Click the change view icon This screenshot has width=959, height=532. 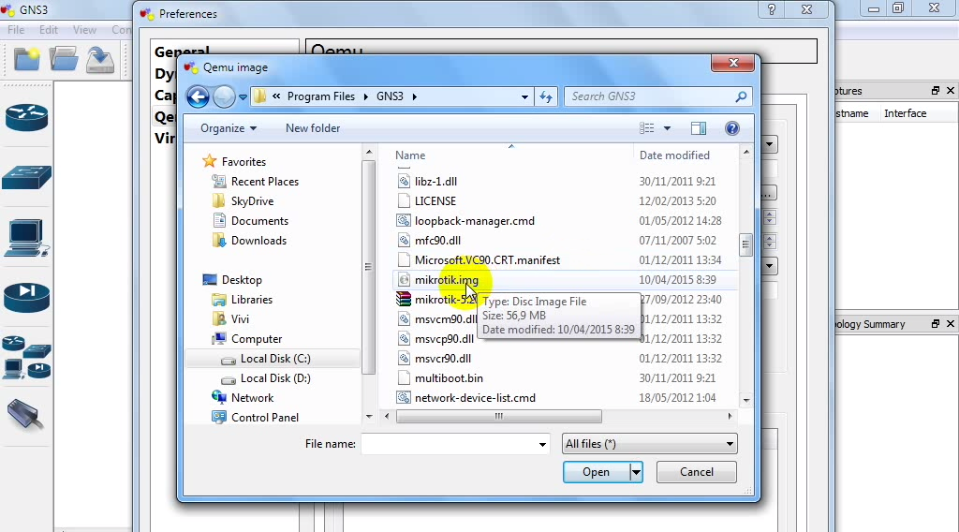[x=646, y=128]
